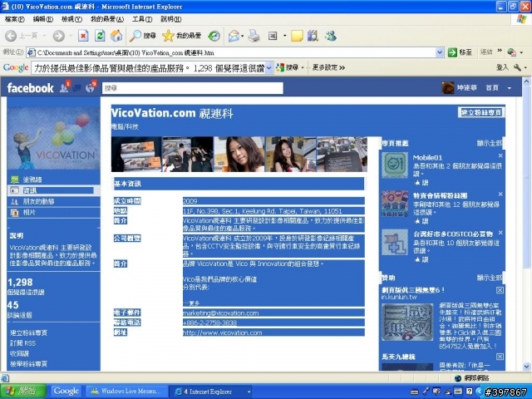Image resolution: width=532 pixels, height=399 pixels.
Task: Click 顯示全部 next to 專頁推薦
Action: (490, 143)
